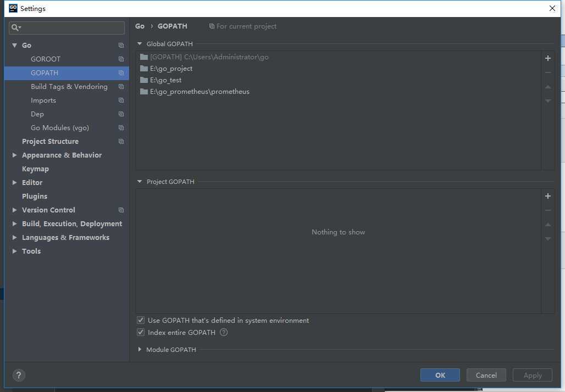Open the Plugins settings page
This screenshot has height=392, width=565.
tap(35, 196)
